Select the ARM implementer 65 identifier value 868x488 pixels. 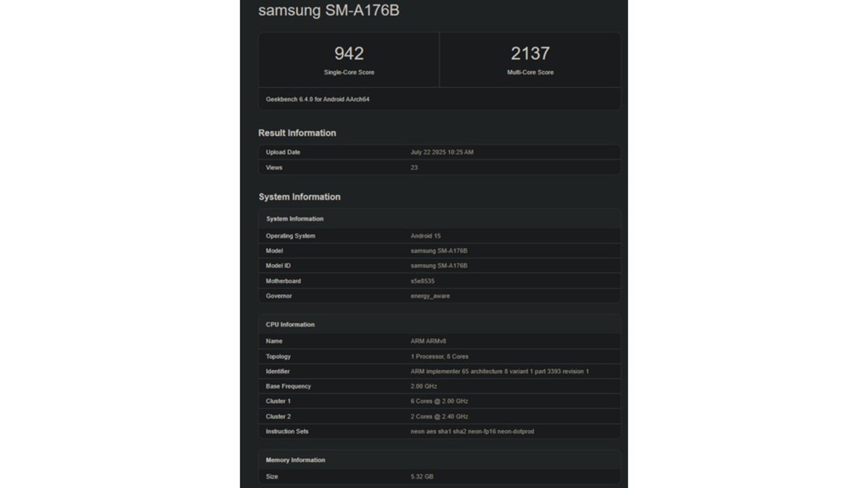(x=500, y=372)
